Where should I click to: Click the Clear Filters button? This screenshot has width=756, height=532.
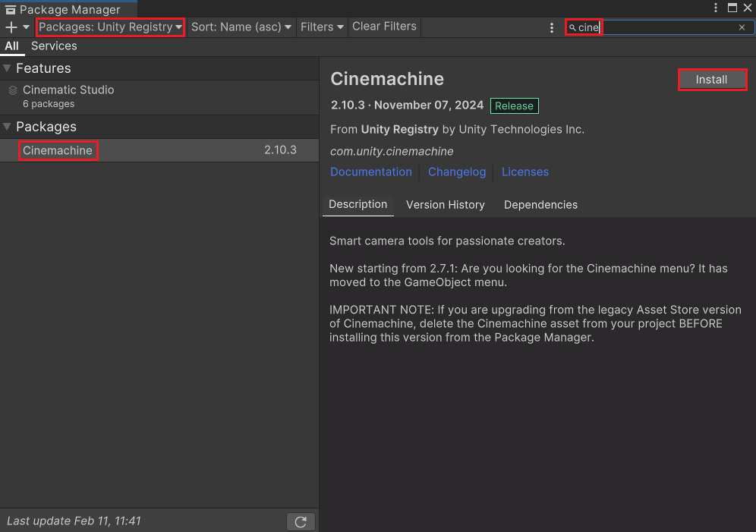(x=384, y=27)
